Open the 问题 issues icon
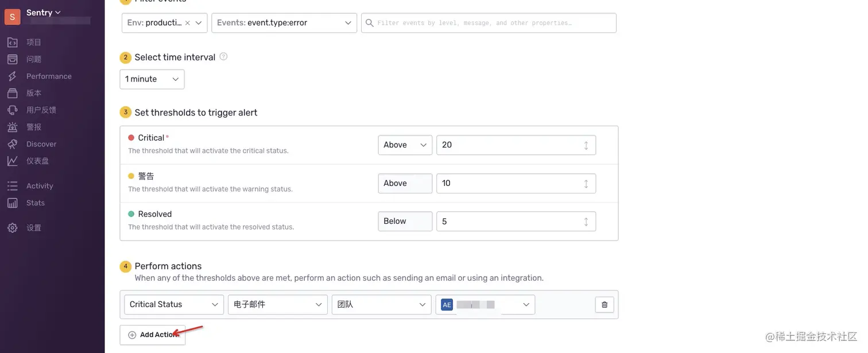 [x=13, y=59]
